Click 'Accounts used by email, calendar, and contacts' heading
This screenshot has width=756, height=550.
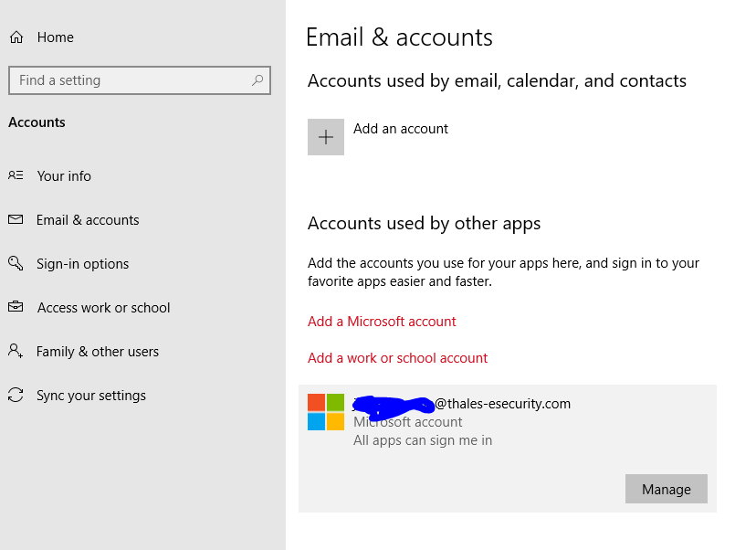click(x=497, y=81)
